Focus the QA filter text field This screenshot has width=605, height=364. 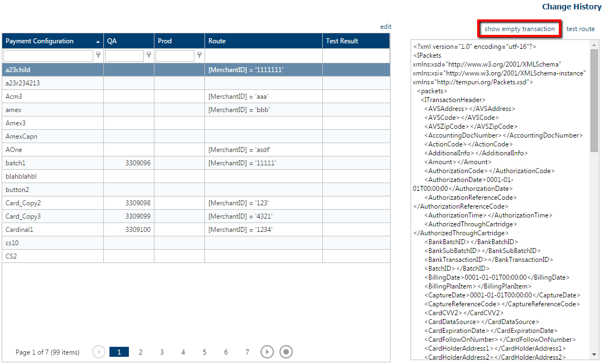point(124,55)
